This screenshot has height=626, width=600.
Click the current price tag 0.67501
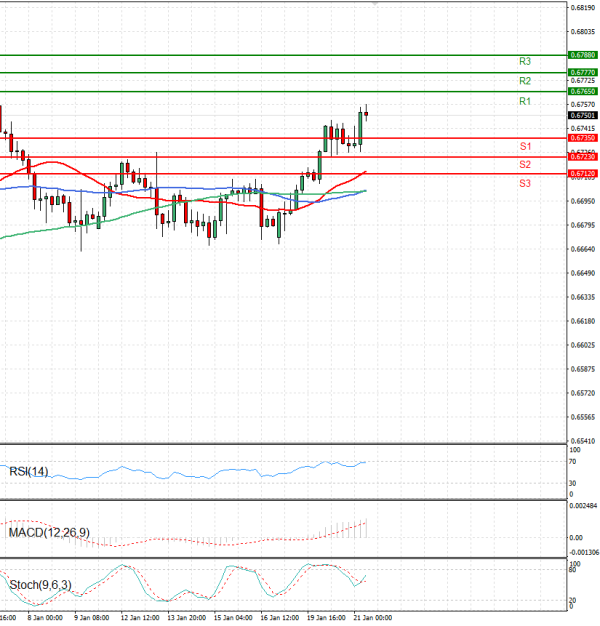point(582,116)
